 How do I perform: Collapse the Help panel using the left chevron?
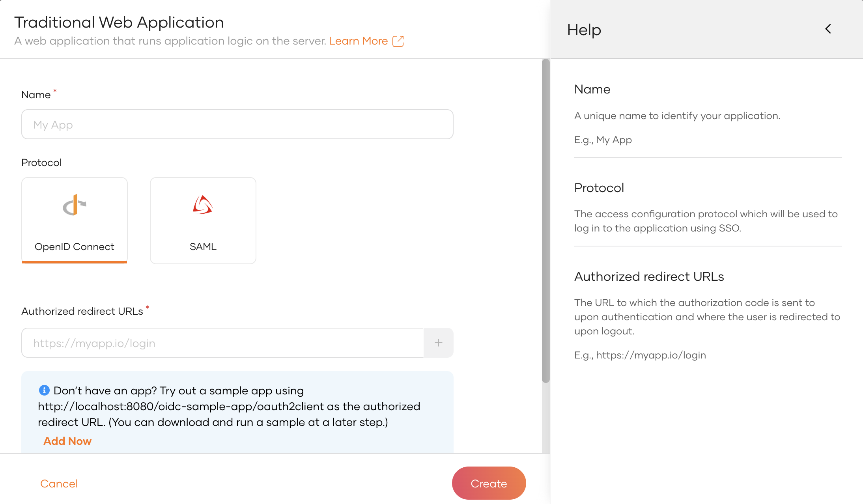tap(828, 29)
